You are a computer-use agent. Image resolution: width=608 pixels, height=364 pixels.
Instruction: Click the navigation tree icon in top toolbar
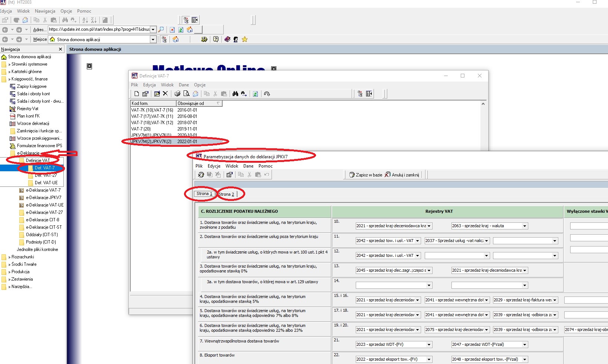point(186,20)
